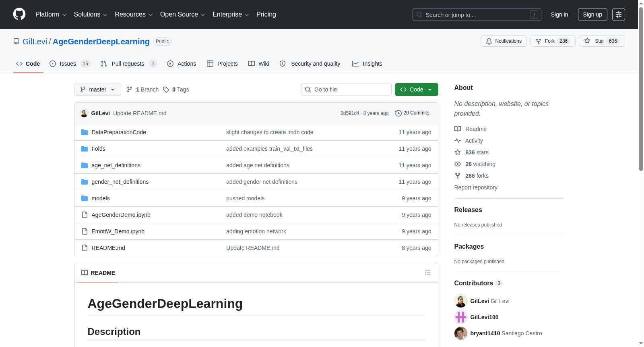Open commit message 'adding emotion network'

(x=256, y=231)
